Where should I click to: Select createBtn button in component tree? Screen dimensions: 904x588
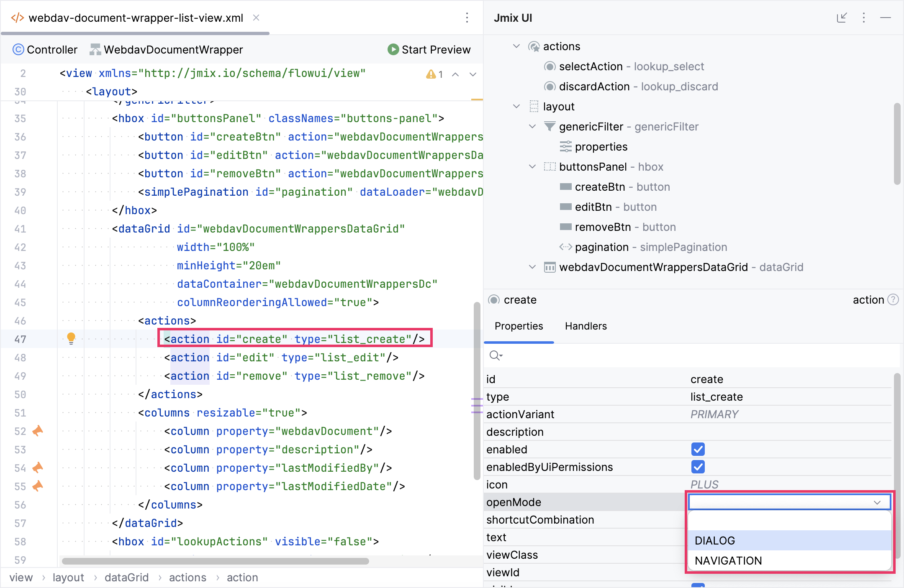600,187
